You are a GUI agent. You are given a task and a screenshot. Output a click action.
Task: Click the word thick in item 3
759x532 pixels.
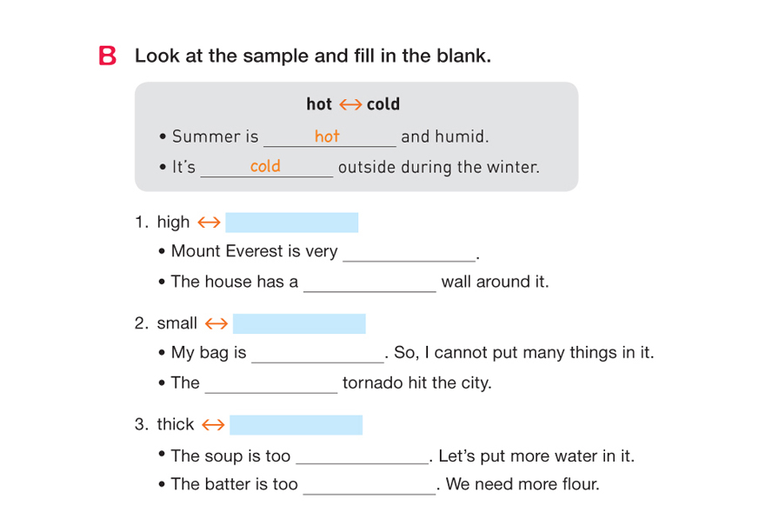pyautogui.click(x=176, y=425)
